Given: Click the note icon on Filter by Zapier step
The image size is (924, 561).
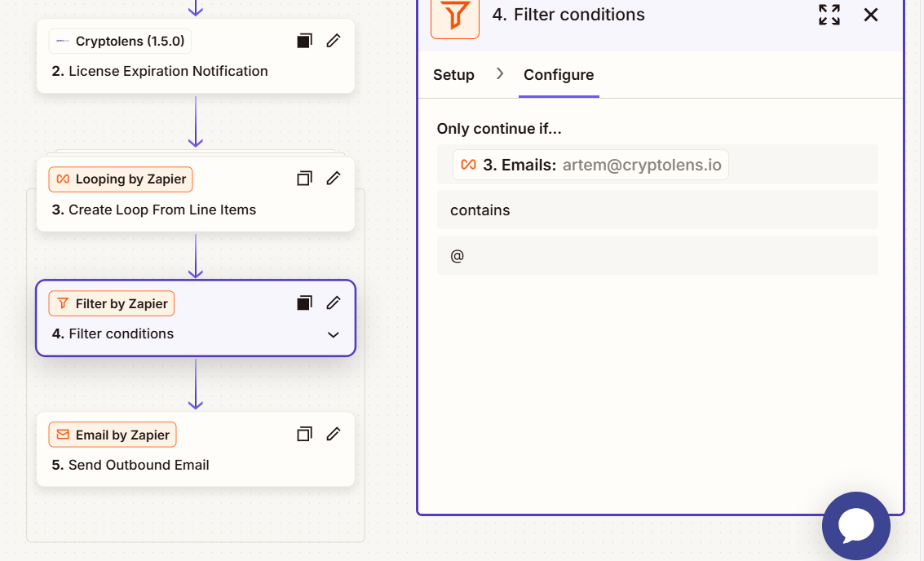Looking at the screenshot, I should pyautogui.click(x=304, y=303).
